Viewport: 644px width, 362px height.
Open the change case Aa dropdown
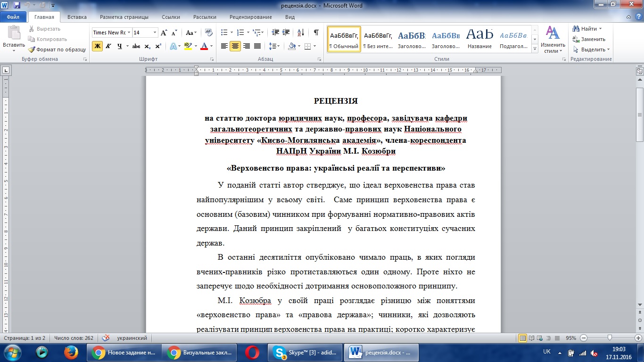point(191,33)
